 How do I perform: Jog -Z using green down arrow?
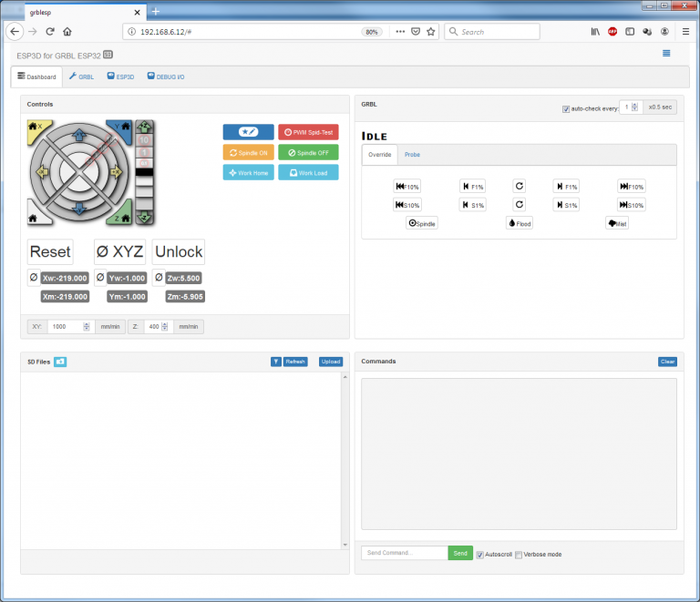(x=144, y=217)
